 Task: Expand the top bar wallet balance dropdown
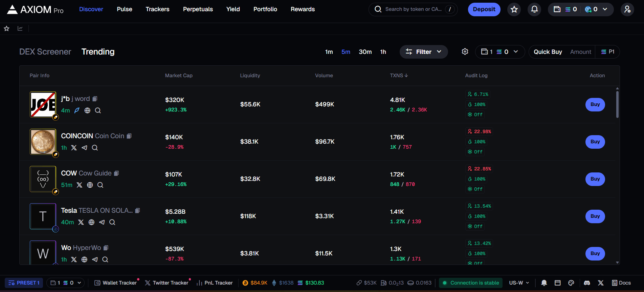(581, 9)
